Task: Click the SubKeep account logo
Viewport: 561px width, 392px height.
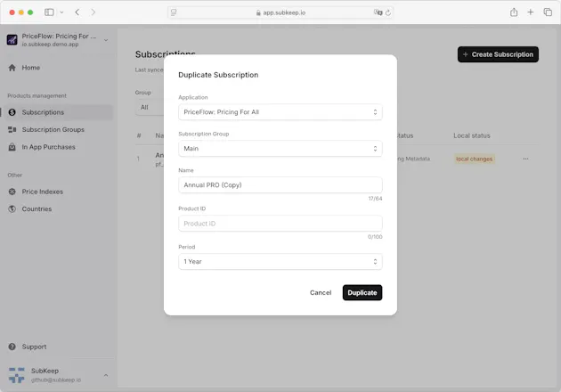Action: coord(16,375)
